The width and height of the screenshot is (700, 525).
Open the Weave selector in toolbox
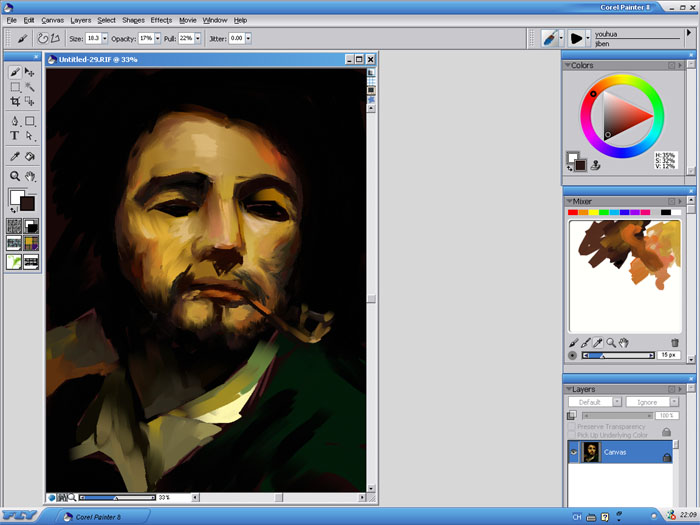(x=31, y=243)
